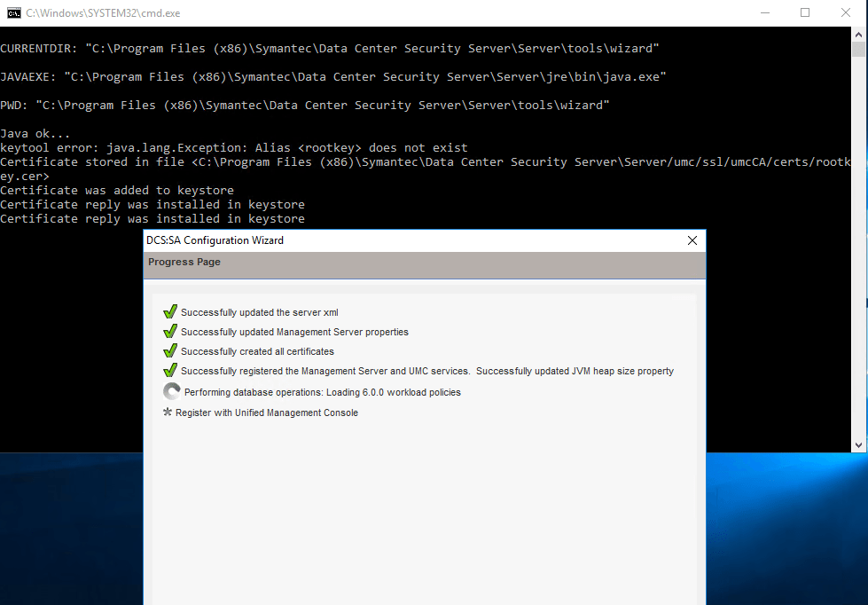
Task: Click 'Certificate was added to keystore' line
Action: [117, 191]
